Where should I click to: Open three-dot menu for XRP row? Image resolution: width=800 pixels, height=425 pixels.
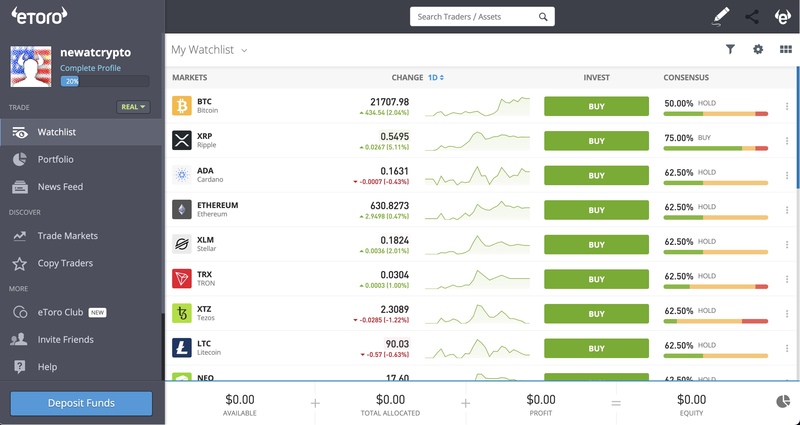[x=787, y=141]
